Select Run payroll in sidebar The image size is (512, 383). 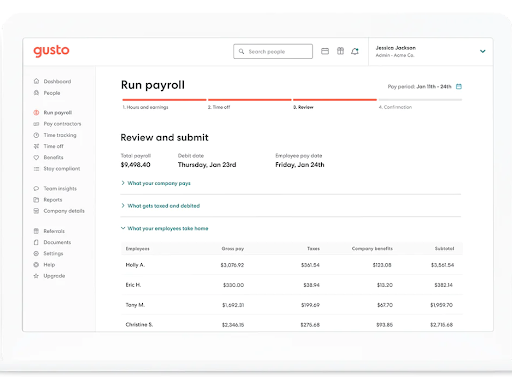pyautogui.click(x=58, y=113)
